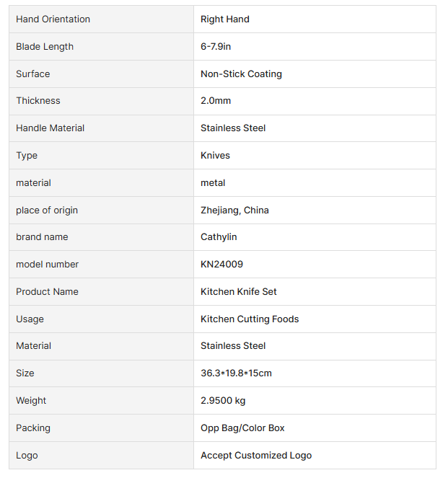Click the Handle Material label
Viewport: 448px width, 478px height.
[50, 128]
